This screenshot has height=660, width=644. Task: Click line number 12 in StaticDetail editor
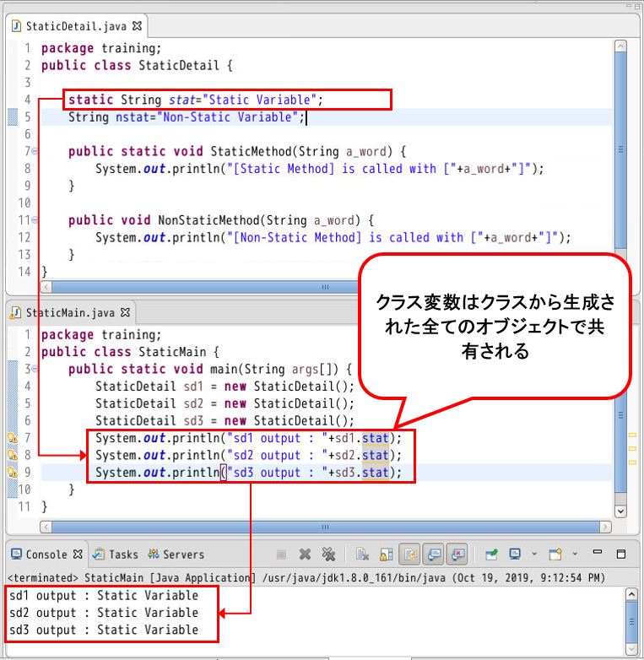pyautogui.click(x=24, y=237)
